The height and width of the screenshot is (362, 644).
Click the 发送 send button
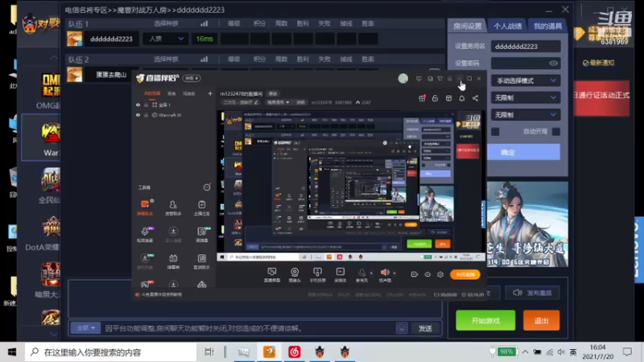425,328
